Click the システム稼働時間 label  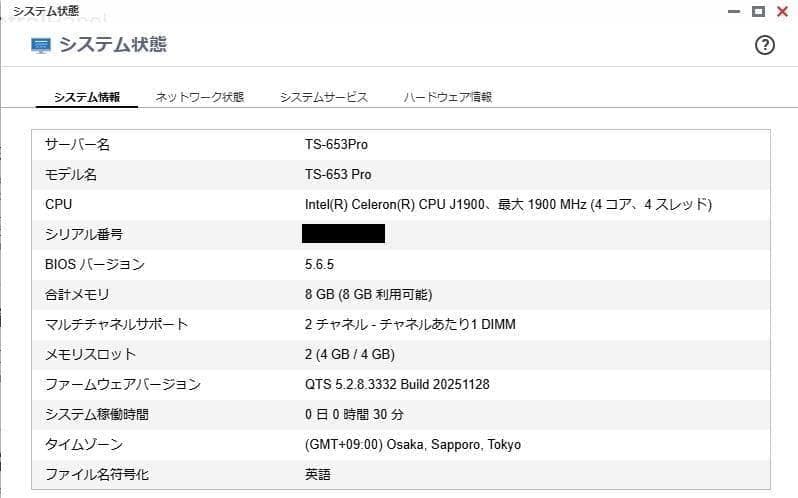(97, 415)
